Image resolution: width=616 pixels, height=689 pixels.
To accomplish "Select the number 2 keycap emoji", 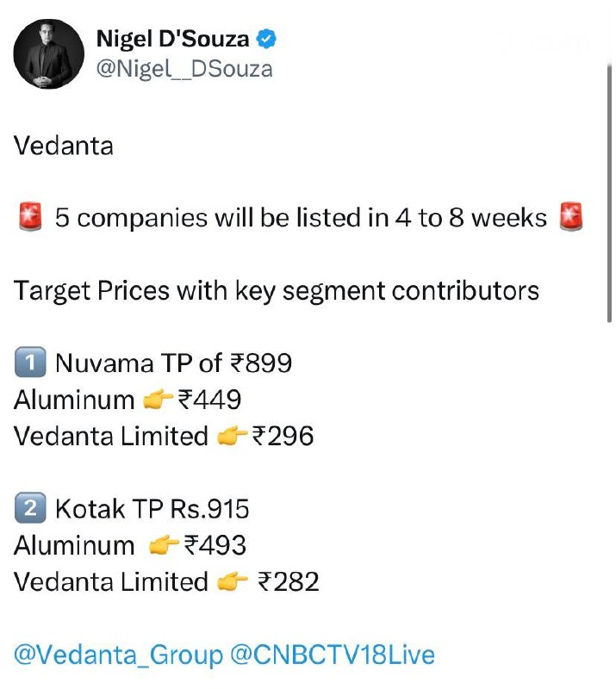I will pyautogui.click(x=29, y=509).
